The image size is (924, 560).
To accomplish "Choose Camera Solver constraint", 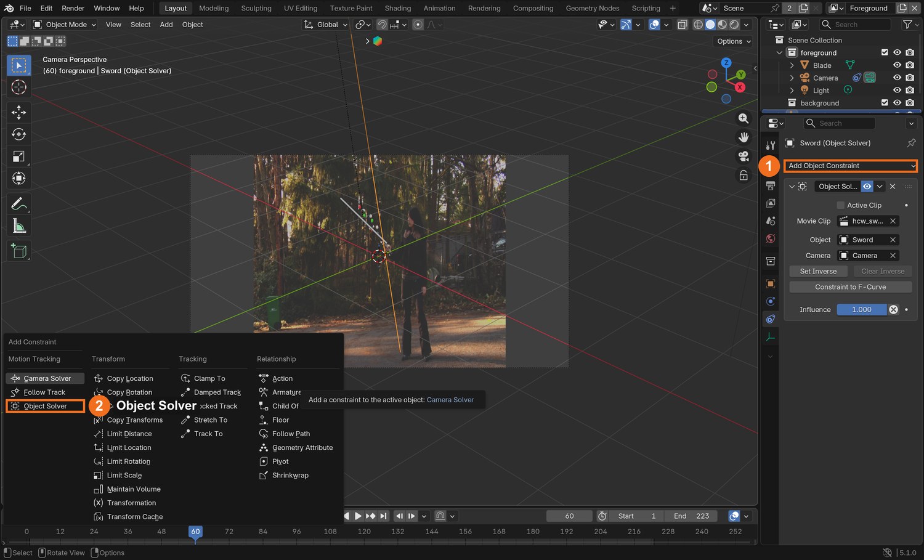I will pyautogui.click(x=45, y=378).
